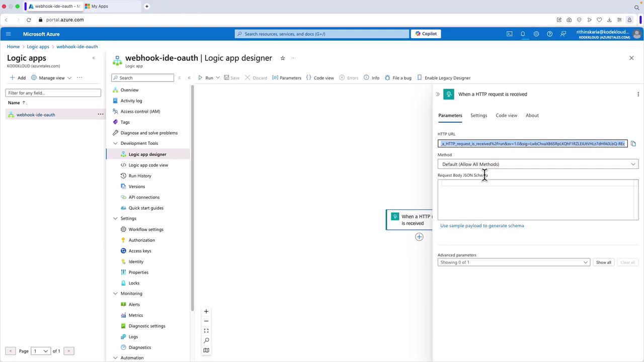Toggle the designer minimap
Viewport: 644px width, 362px height.
206,350
